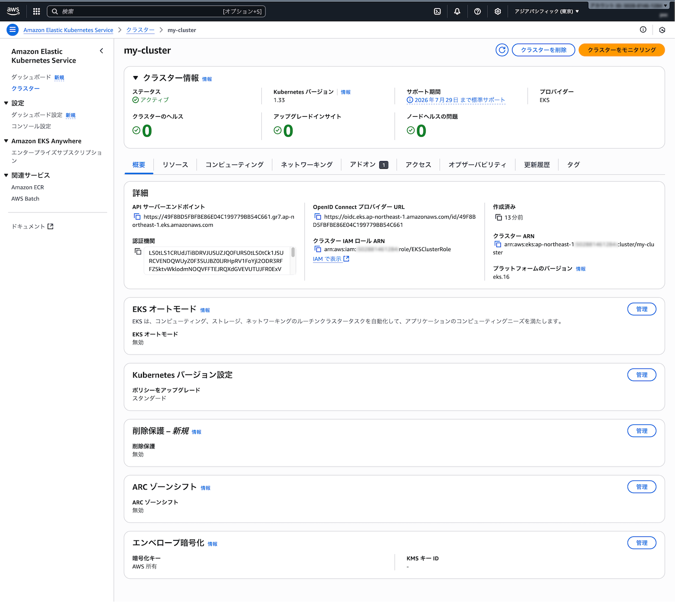
Task: Collapse the EKS side navigation panel
Action: [x=101, y=51]
